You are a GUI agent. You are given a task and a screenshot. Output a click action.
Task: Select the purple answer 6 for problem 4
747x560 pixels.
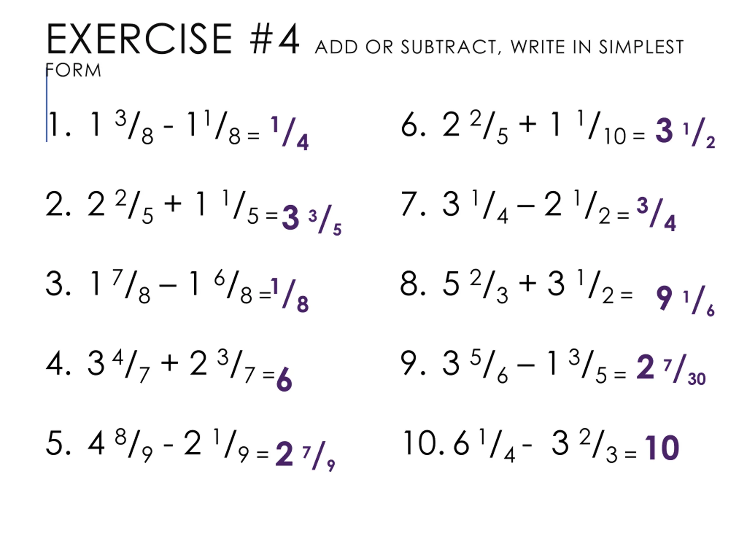click(x=284, y=379)
